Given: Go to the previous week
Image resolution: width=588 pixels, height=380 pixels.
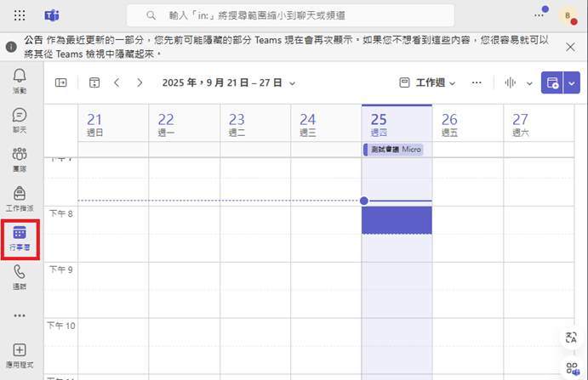Looking at the screenshot, I should [117, 82].
